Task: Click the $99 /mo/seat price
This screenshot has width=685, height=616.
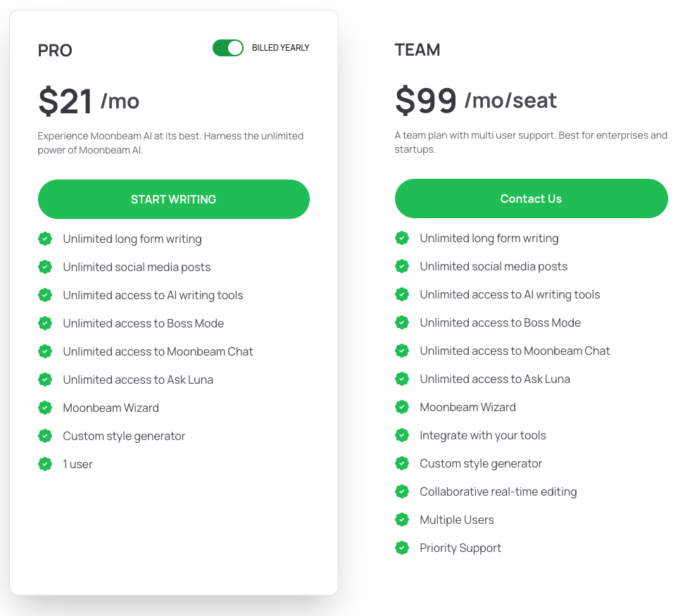Action: [x=476, y=100]
